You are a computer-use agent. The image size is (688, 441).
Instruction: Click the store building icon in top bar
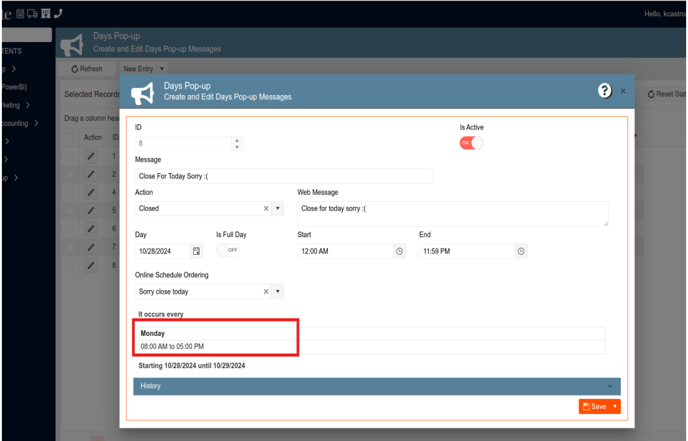(46, 14)
